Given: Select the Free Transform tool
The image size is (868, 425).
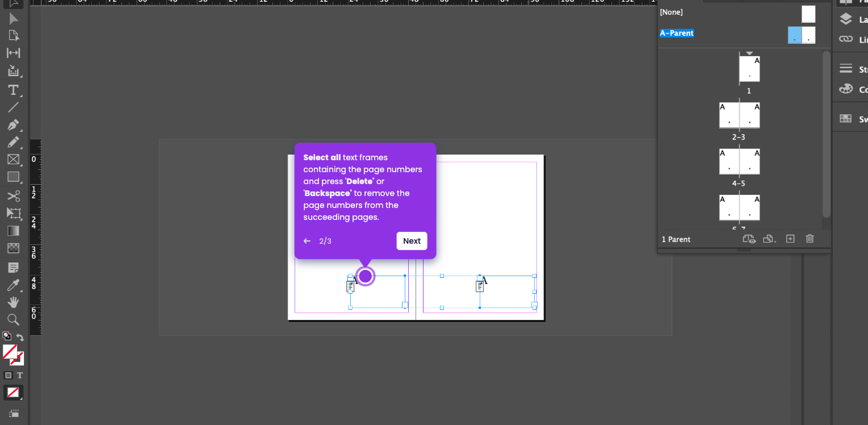Looking at the screenshot, I should (13, 214).
